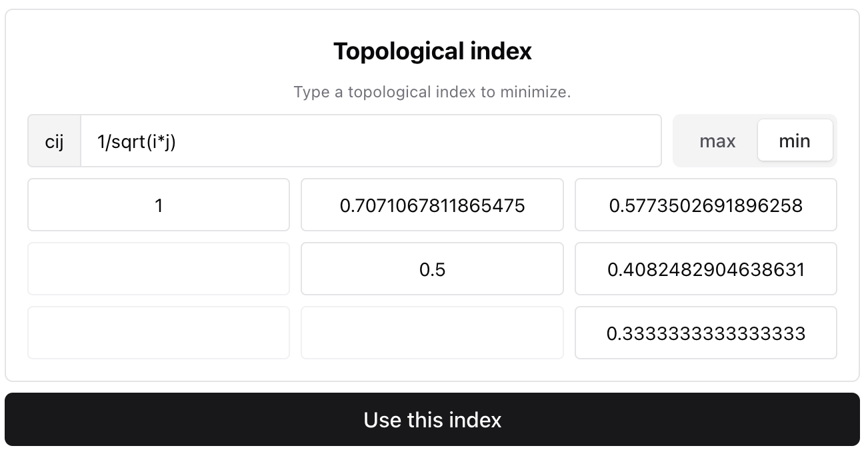Select the cell showing 0.5773502691896258

tap(705, 205)
